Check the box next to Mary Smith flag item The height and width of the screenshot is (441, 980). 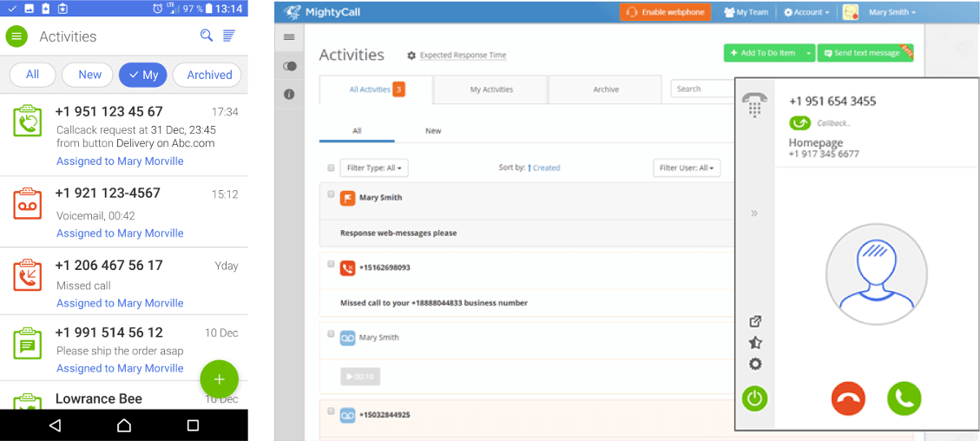pos(331,194)
